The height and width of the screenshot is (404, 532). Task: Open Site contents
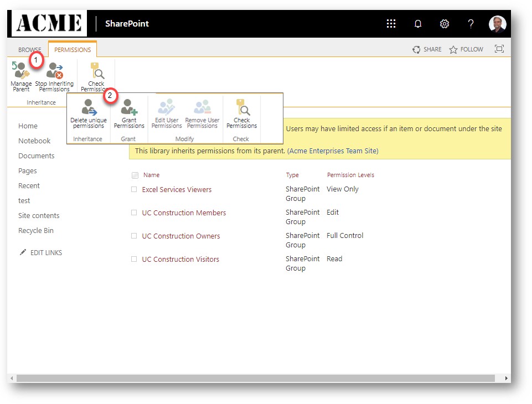[x=39, y=215]
